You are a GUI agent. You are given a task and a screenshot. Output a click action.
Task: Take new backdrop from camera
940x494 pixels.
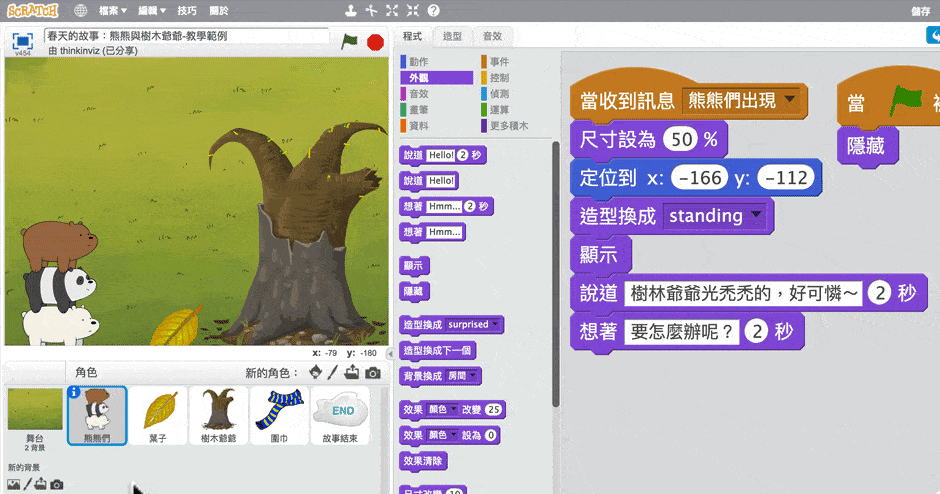click(x=57, y=484)
